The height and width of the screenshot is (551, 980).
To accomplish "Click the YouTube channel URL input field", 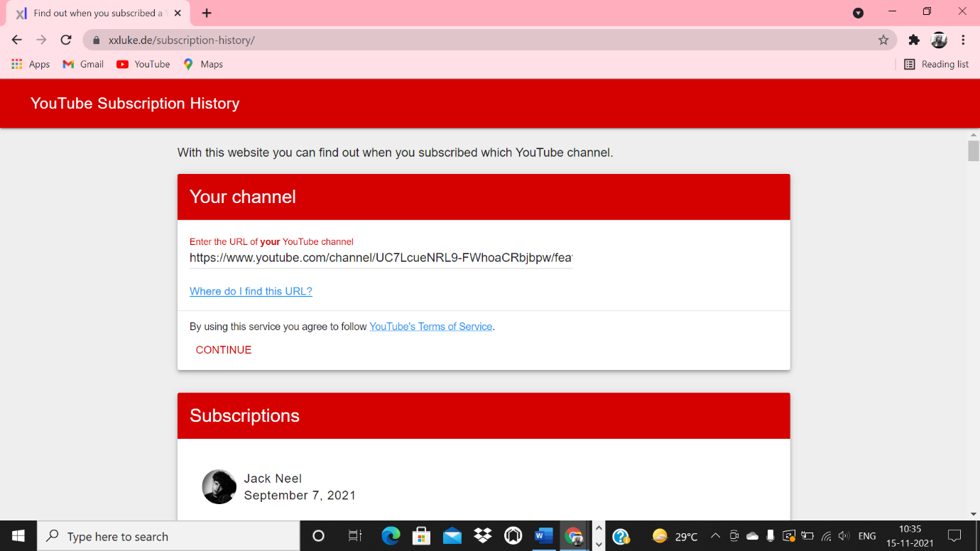I will [x=381, y=258].
